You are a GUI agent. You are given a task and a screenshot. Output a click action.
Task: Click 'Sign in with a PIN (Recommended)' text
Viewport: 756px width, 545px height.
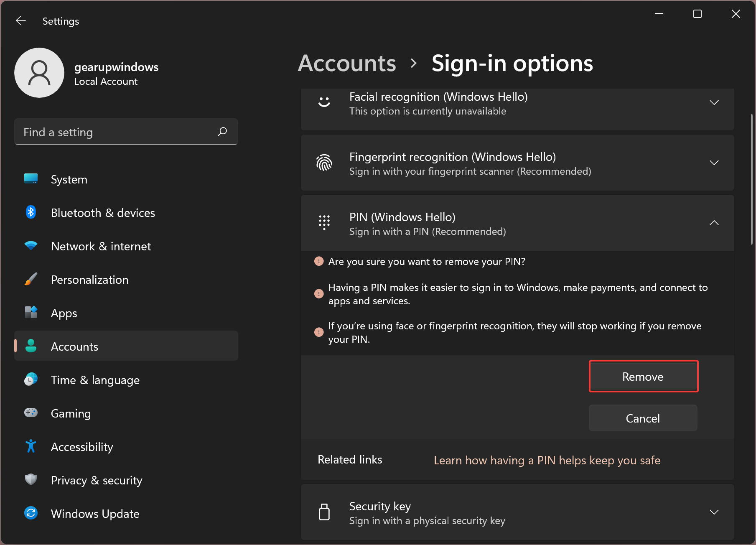coord(428,232)
